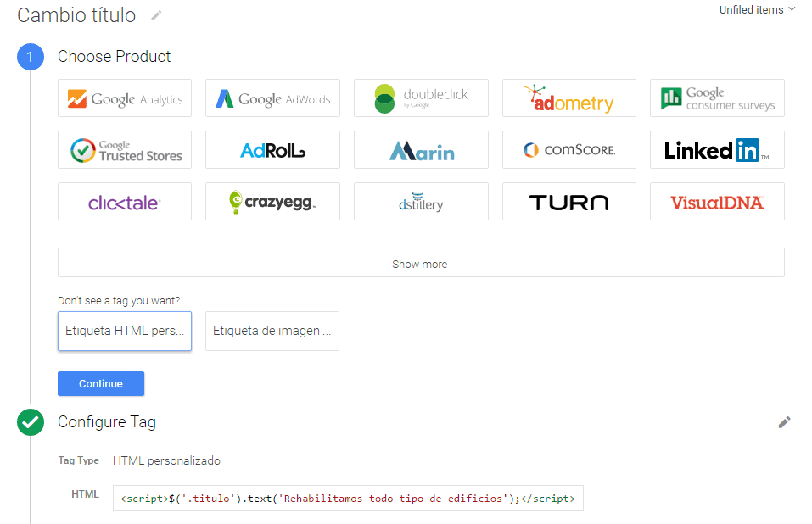812x524 pixels.
Task: Choose Google Consumer Surveys tile
Action: coord(717,98)
